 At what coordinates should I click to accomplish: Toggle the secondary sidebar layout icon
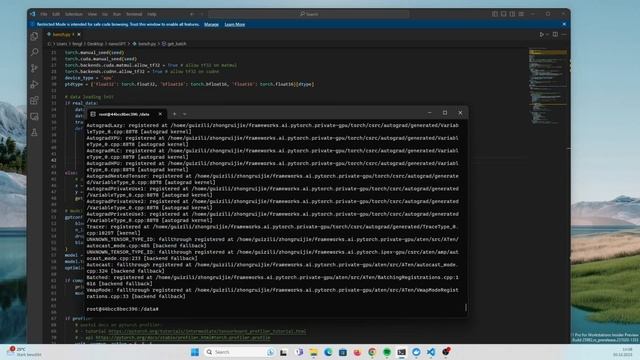pos(512,14)
